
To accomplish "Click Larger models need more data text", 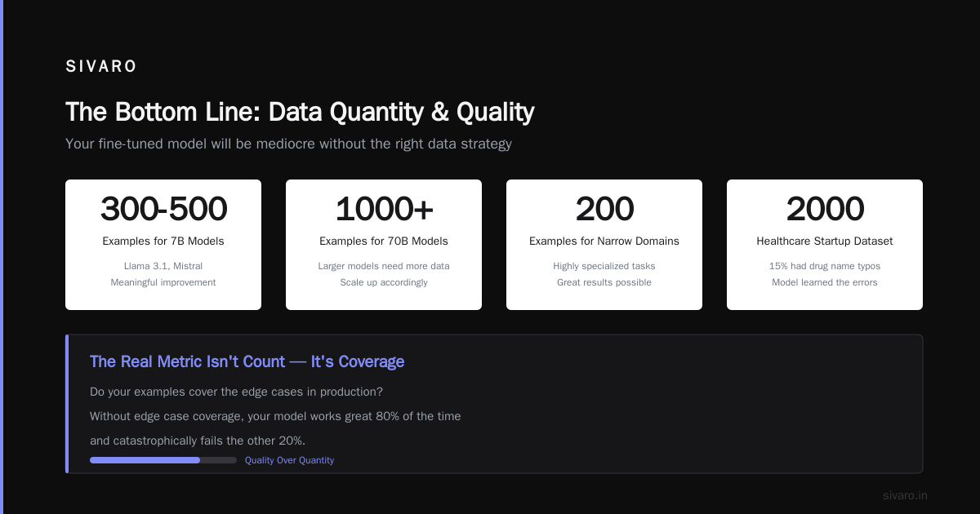I will tap(384, 266).
